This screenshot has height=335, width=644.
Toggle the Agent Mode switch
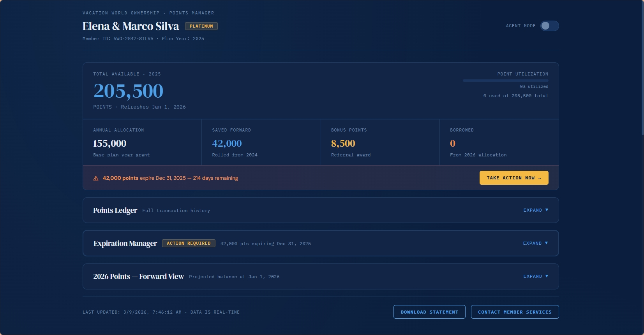pos(549,26)
